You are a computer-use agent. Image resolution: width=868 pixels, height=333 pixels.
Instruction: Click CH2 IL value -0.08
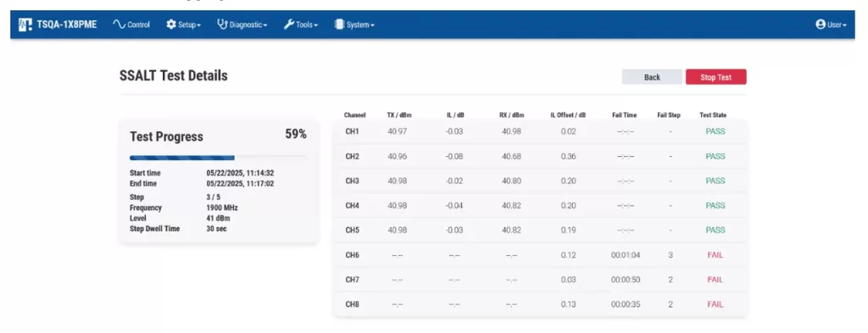pos(454,157)
